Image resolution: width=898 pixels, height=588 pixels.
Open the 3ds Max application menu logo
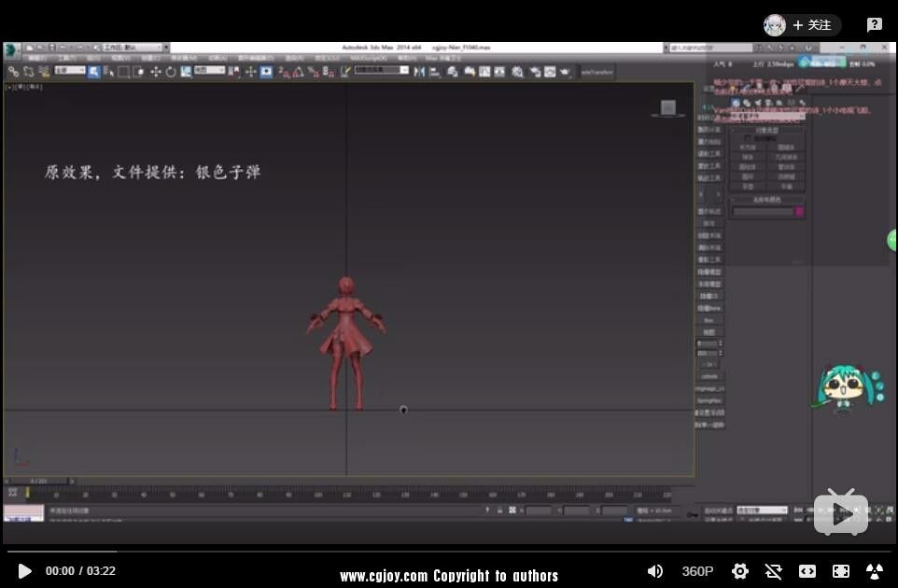pyautogui.click(x=11, y=50)
